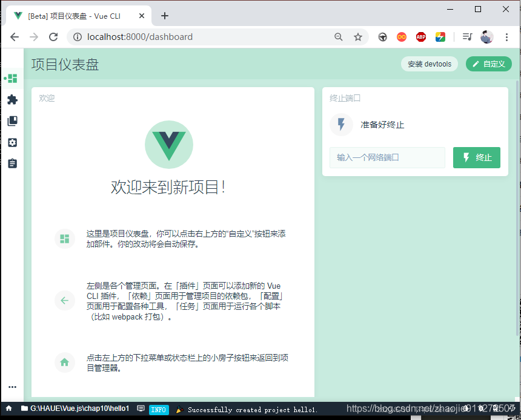This screenshot has width=521, height=420.
Task: Click the colorful lightning extension icon
Action: (x=440, y=37)
